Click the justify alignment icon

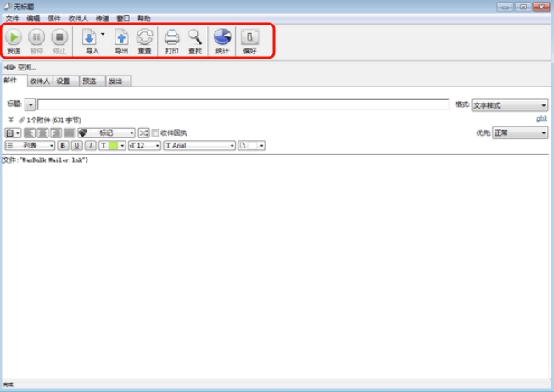click(69, 133)
